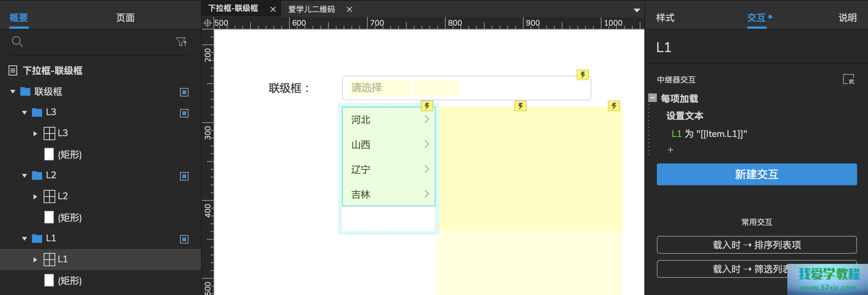The width and height of the screenshot is (868, 295).
Task: Toggle the blue square marker on L1 folder
Action: click(x=184, y=239)
